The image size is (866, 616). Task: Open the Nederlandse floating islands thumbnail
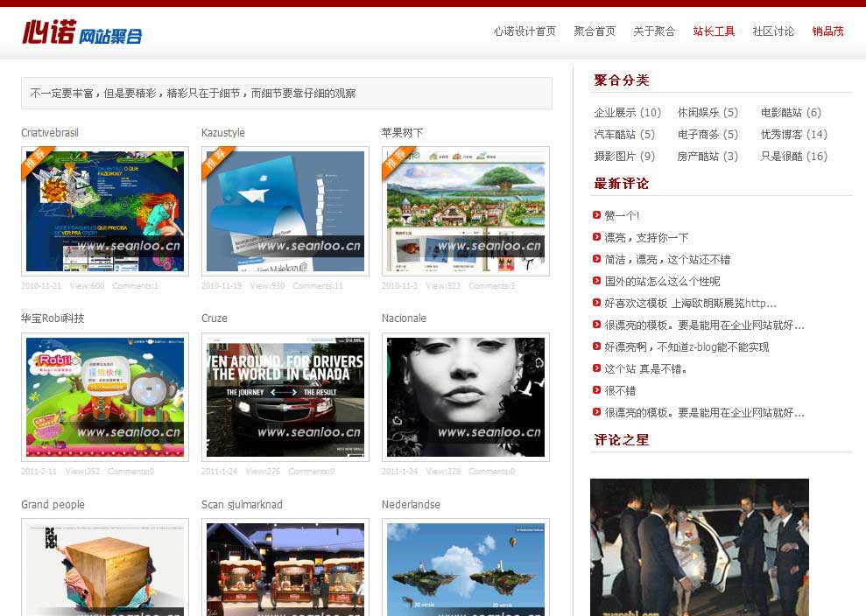pos(466,567)
